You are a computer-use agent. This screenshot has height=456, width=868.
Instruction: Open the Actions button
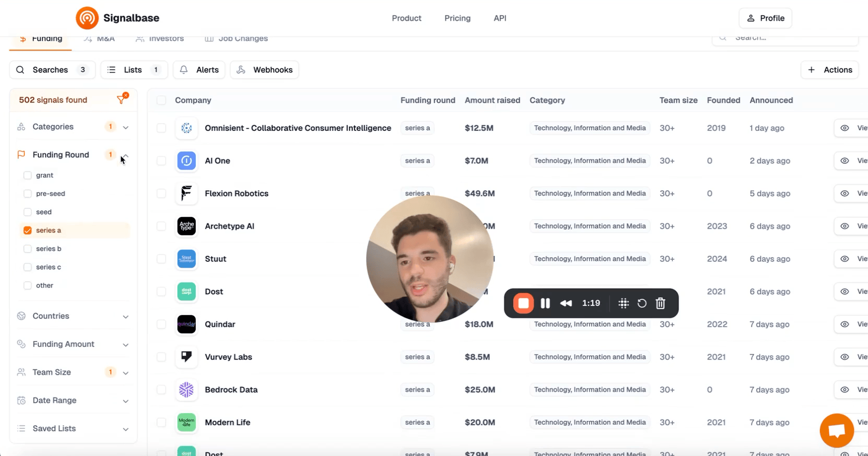829,70
